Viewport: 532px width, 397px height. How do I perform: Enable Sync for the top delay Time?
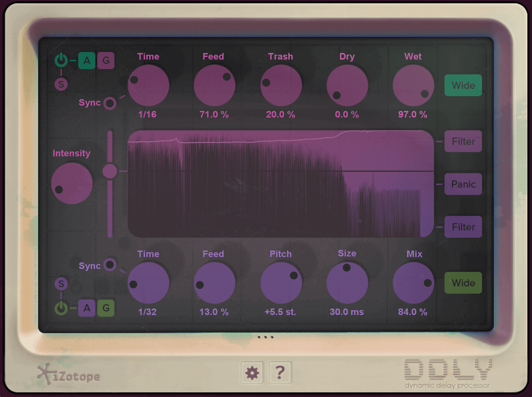click(x=110, y=103)
